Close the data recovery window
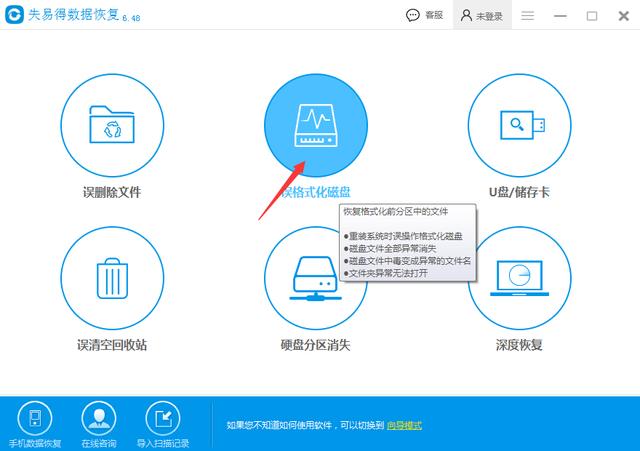 [x=624, y=16]
